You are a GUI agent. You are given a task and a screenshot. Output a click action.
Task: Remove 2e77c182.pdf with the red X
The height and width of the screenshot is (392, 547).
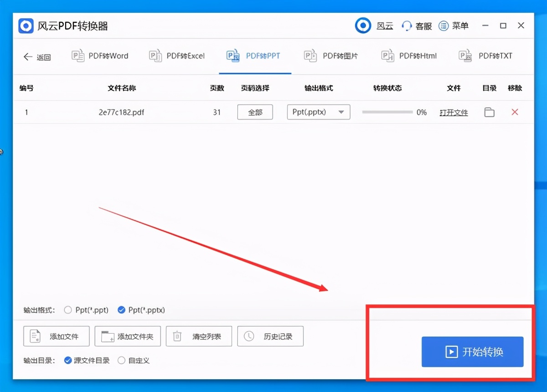[515, 112]
